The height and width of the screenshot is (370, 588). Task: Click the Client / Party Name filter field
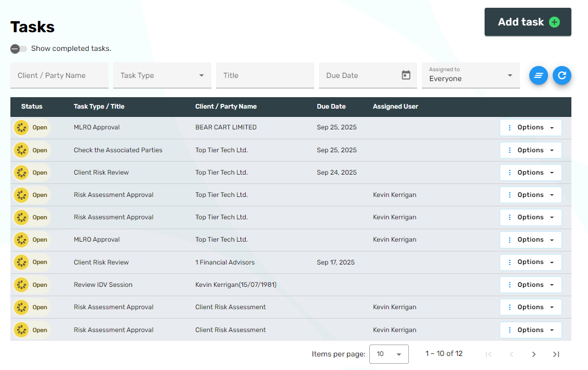[x=59, y=75]
